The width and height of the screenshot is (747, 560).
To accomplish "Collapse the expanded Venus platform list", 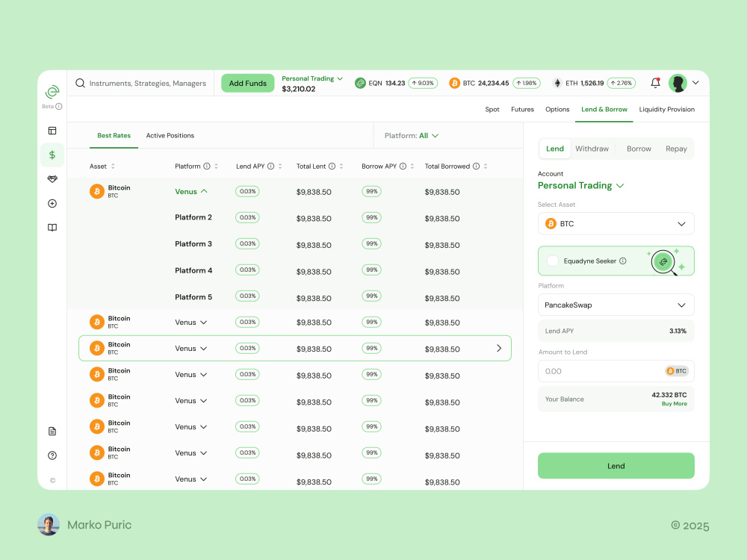I will pos(191,191).
